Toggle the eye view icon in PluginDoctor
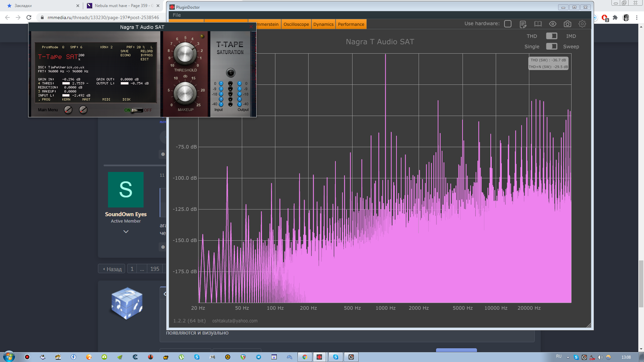This screenshot has width=644, height=362. click(553, 24)
